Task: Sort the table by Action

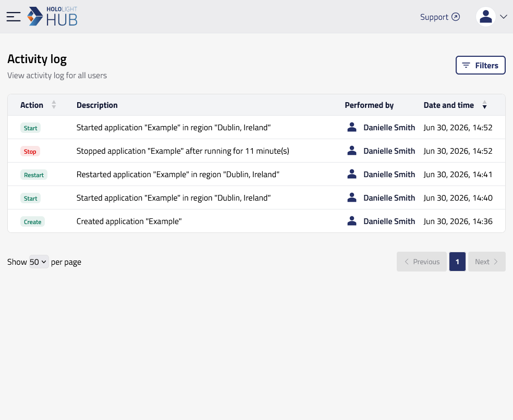Action: click(x=54, y=105)
